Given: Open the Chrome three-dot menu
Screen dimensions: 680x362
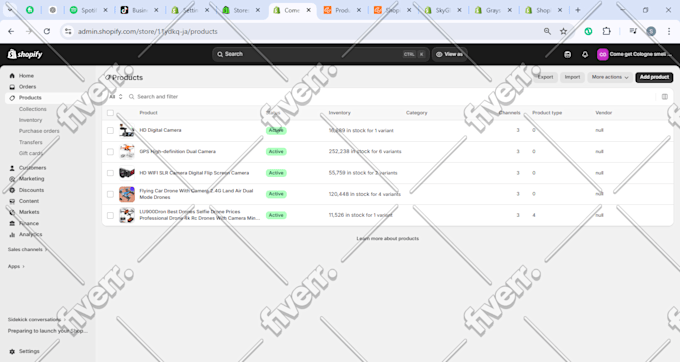Looking at the screenshot, I should 669,31.
